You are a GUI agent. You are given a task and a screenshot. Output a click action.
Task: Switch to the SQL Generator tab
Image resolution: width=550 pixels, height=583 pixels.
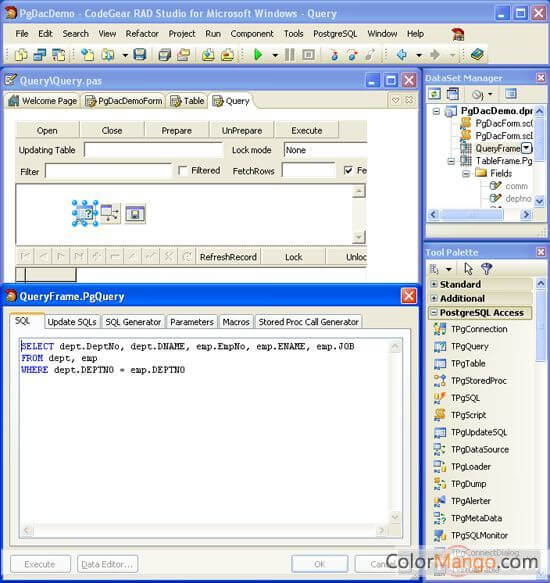coord(133,322)
